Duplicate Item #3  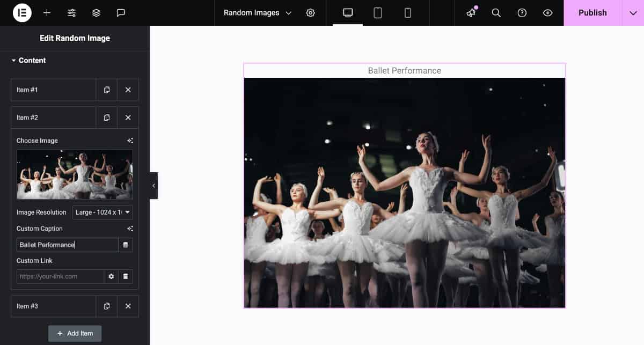[x=107, y=306]
